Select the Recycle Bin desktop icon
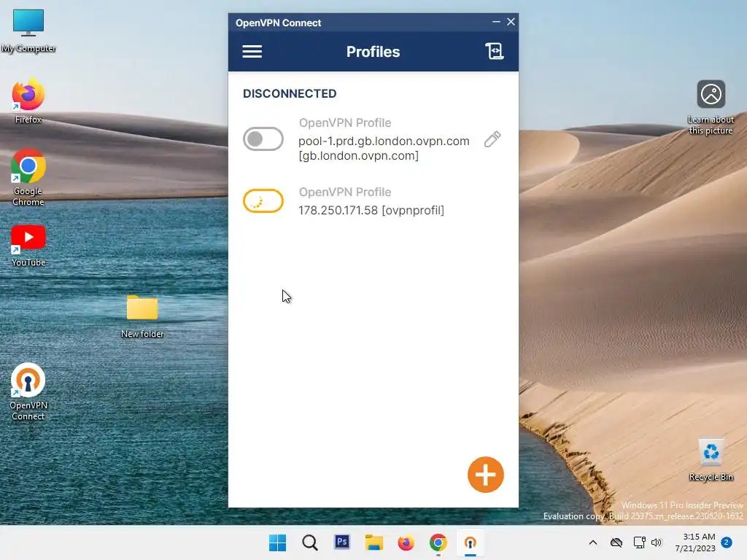The width and height of the screenshot is (747, 560). click(x=711, y=459)
